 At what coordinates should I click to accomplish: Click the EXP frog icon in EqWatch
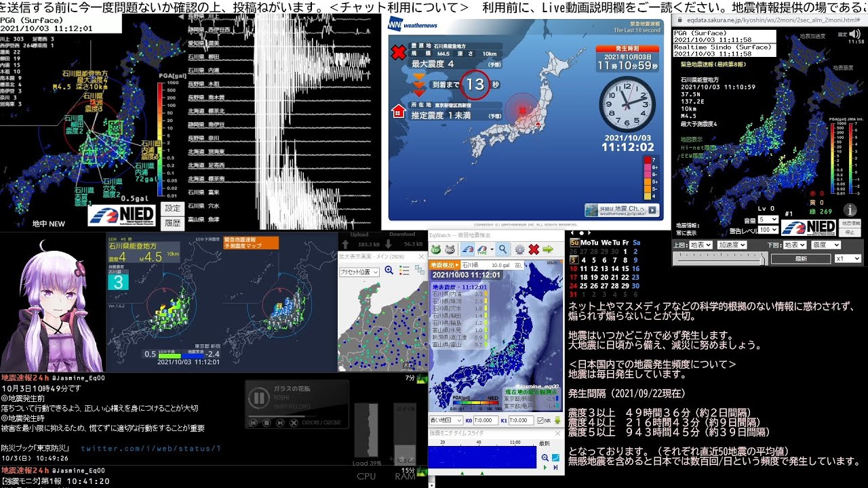click(x=435, y=249)
